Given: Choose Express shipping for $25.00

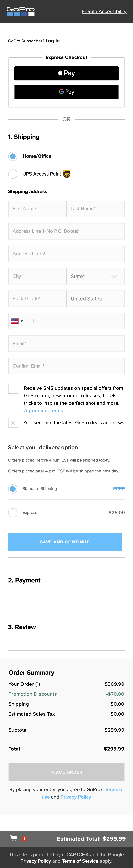Looking at the screenshot, I should [x=13, y=513].
